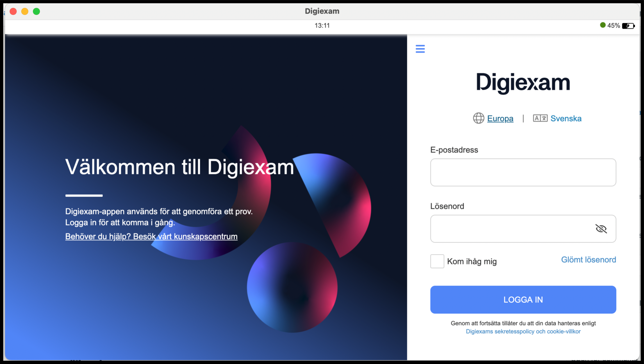Click the battery status icon
The image size is (644, 364).
628,26
